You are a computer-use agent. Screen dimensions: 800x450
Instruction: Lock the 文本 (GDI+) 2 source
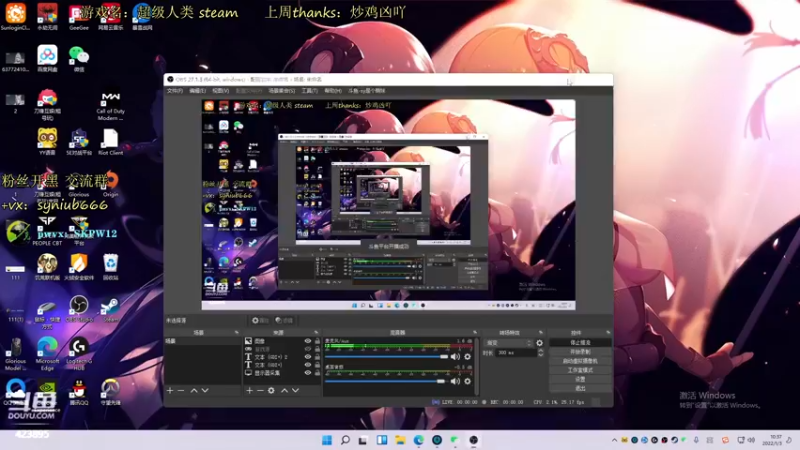pyautogui.click(x=317, y=357)
